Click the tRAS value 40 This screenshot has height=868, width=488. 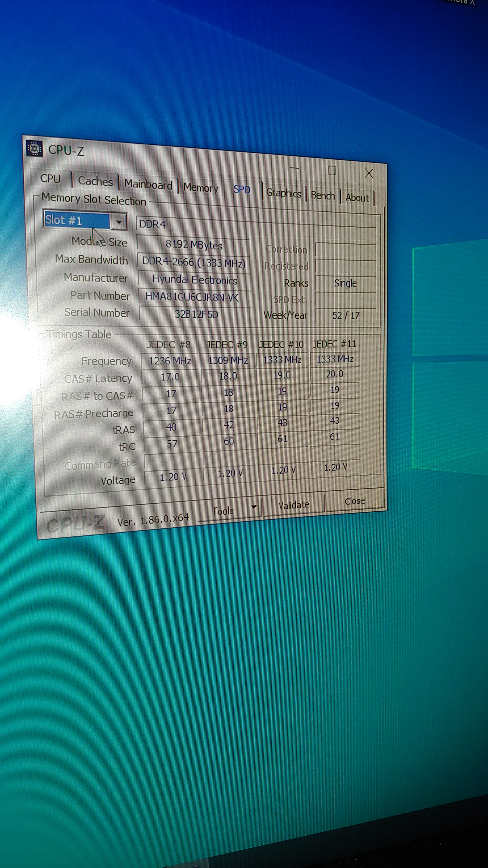point(171,427)
